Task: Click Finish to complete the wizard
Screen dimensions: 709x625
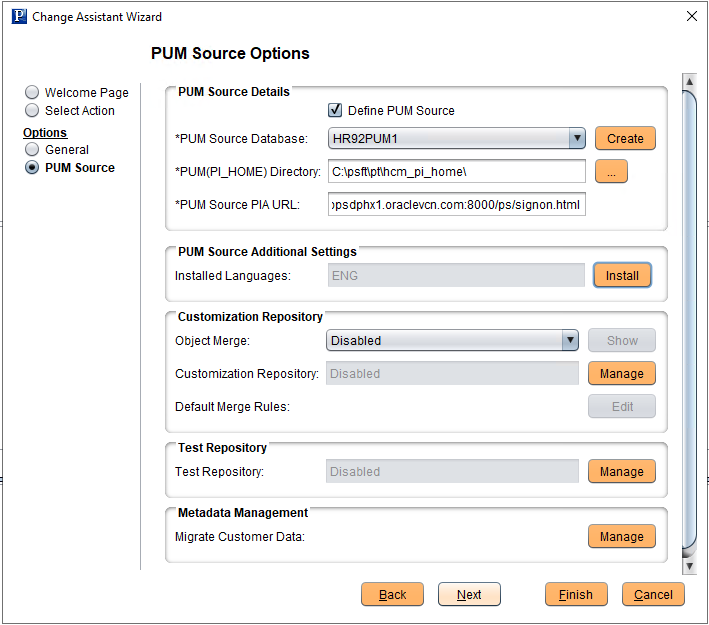Action: tap(575, 595)
